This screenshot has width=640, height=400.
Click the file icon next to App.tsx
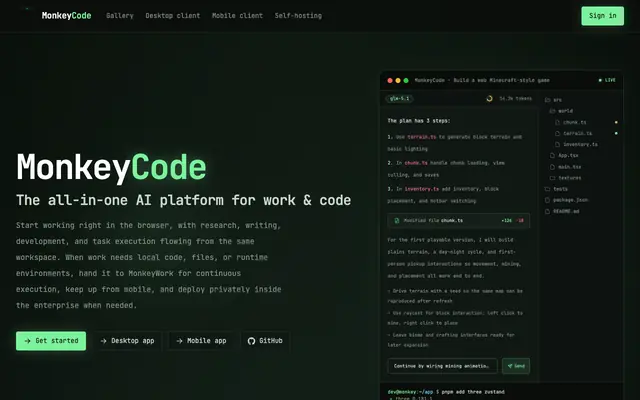coord(552,155)
